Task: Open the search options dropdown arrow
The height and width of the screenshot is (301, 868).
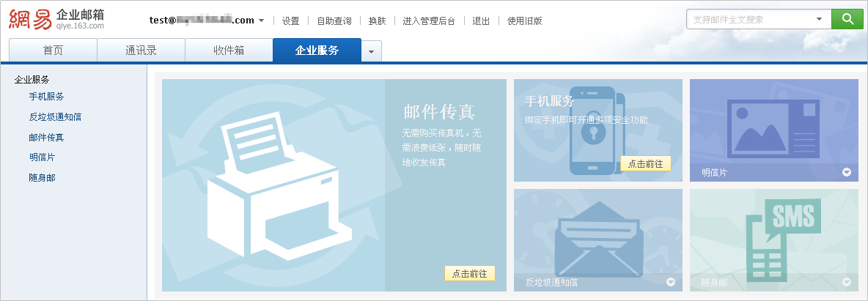Action: (x=820, y=19)
